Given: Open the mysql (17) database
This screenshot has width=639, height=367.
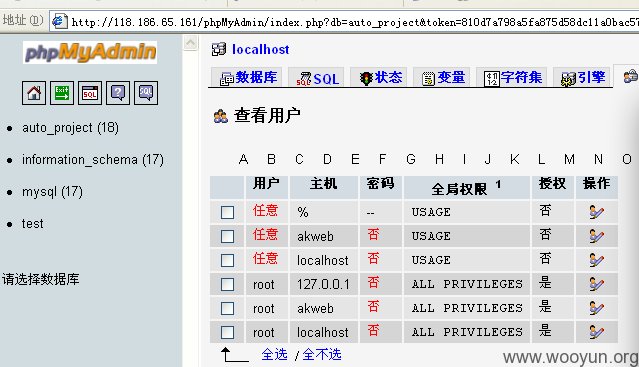Looking at the screenshot, I should [x=52, y=191].
